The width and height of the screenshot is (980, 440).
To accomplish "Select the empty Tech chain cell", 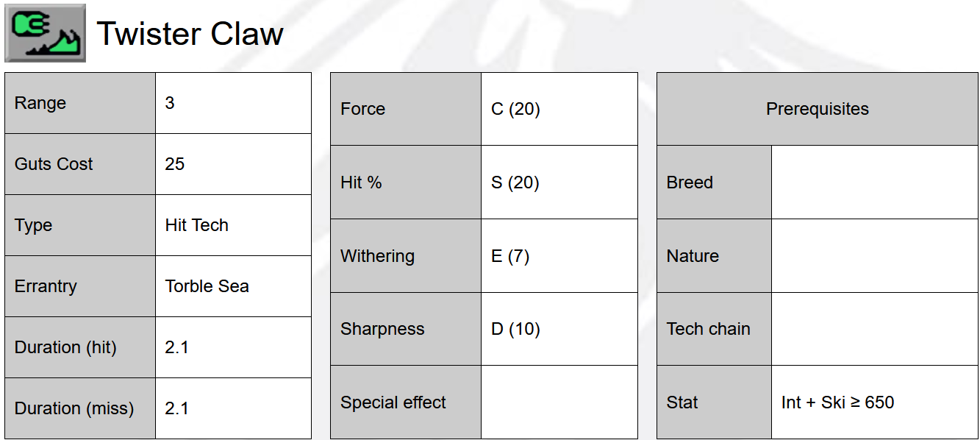I will [x=874, y=329].
